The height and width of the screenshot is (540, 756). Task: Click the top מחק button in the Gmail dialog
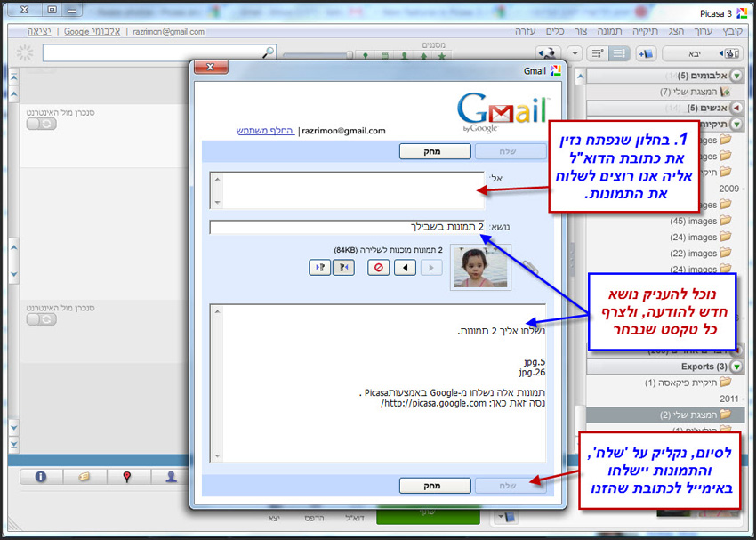435,151
